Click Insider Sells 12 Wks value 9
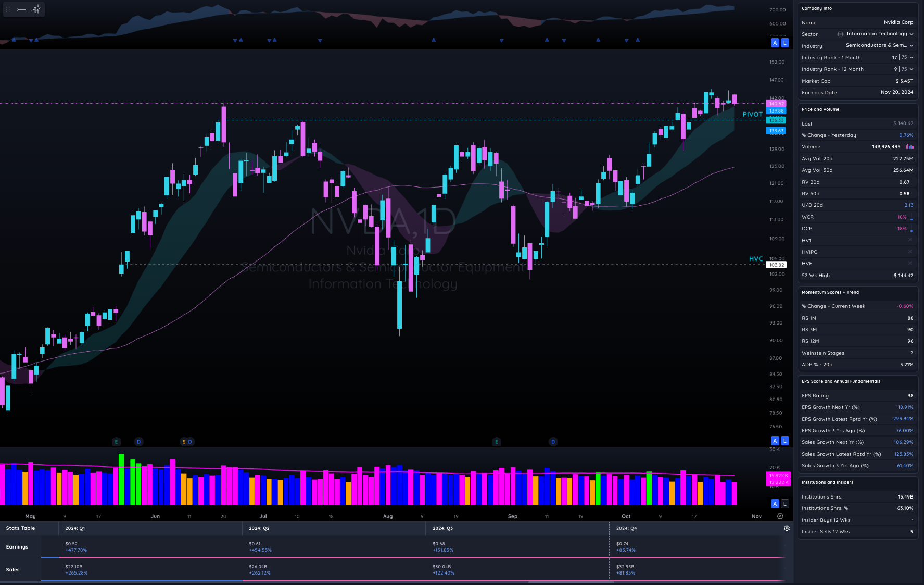 [912, 532]
